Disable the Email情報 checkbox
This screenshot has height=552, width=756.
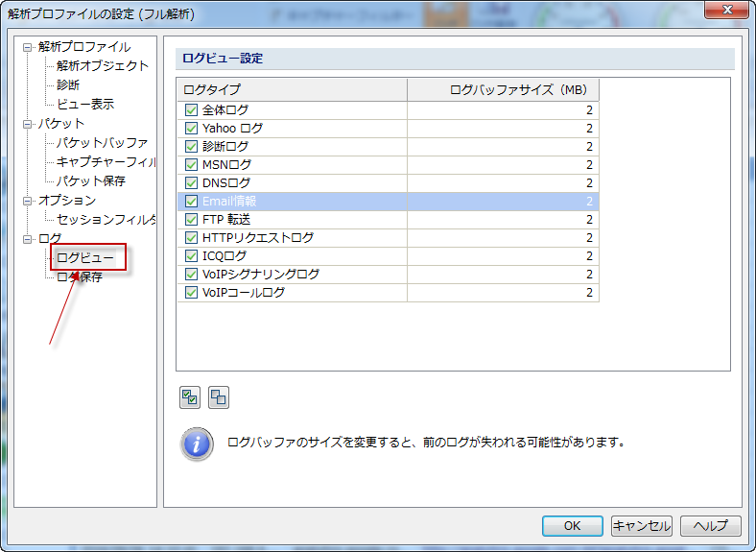tap(191, 202)
